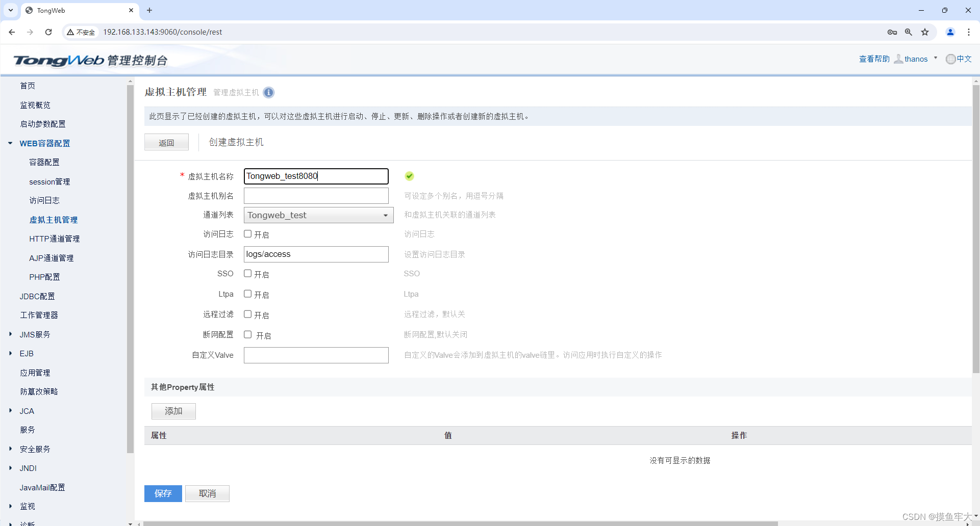Open 服务 in sidebar

pos(28,430)
